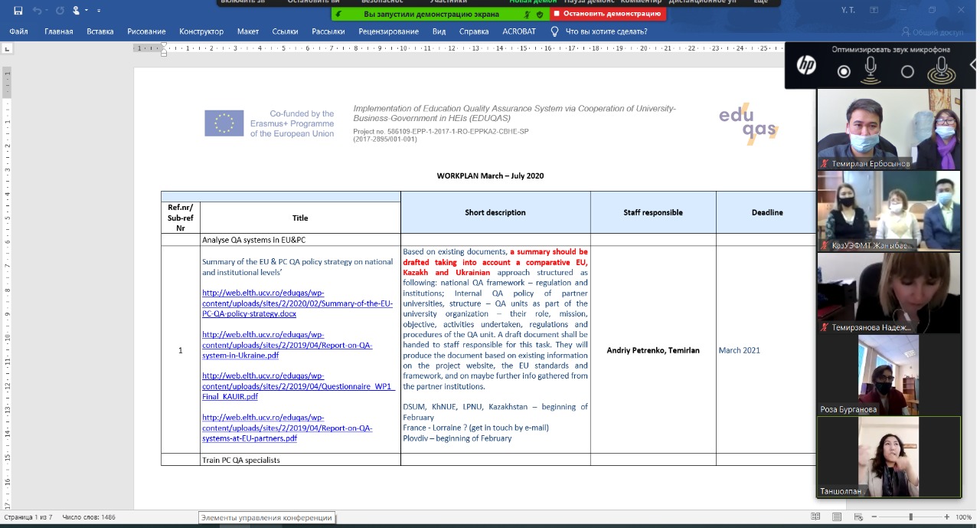Screen dimensions: 980x528
Task: Select the second microphone optimization radio button
Action: pyautogui.click(x=907, y=71)
